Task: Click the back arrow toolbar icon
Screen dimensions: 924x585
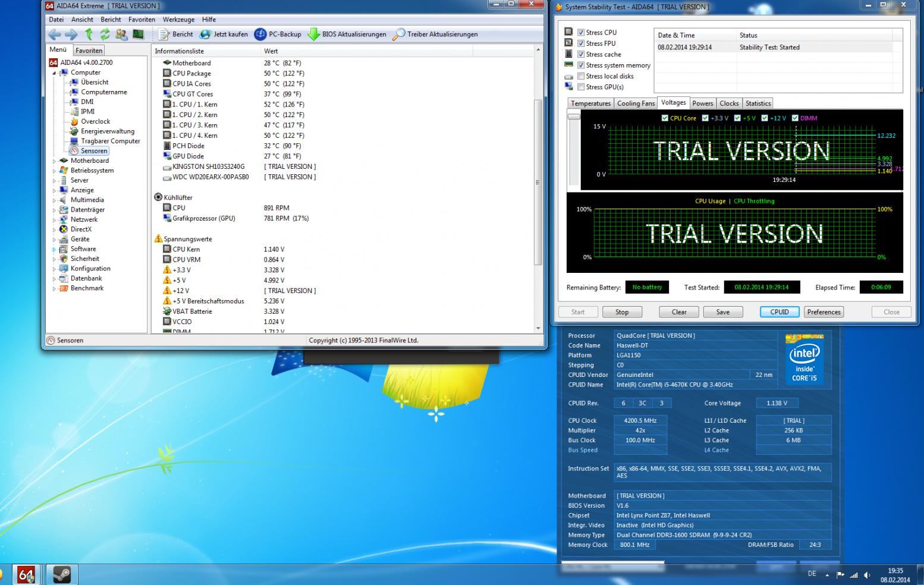Action: click(x=55, y=34)
